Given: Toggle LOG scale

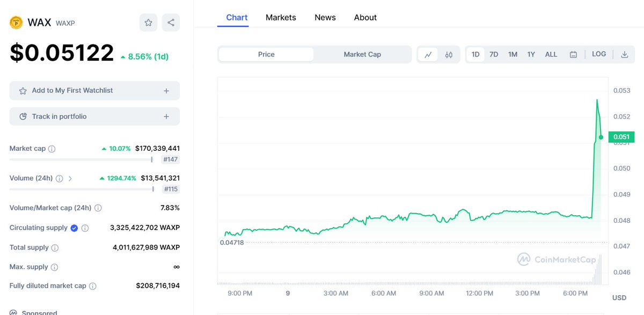Looking at the screenshot, I should (599, 54).
